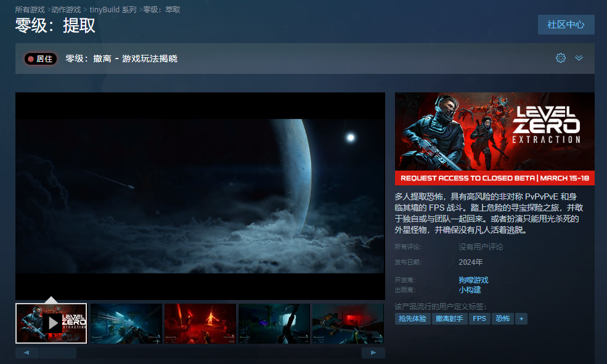The height and width of the screenshot is (364, 607).
Task: Open the 社区中心 community hub button
Action: click(566, 25)
